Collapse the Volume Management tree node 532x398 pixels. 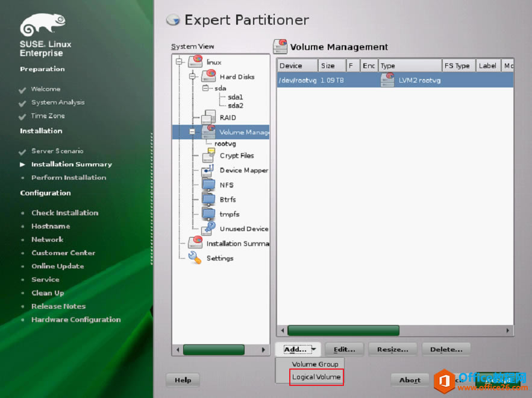click(x=192, y=131)
